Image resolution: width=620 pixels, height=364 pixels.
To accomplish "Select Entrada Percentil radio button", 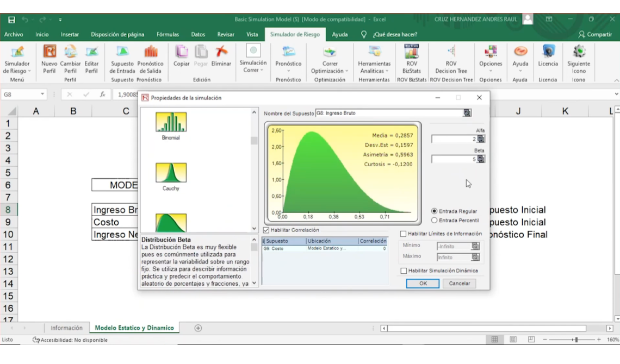I will (434, 220).
